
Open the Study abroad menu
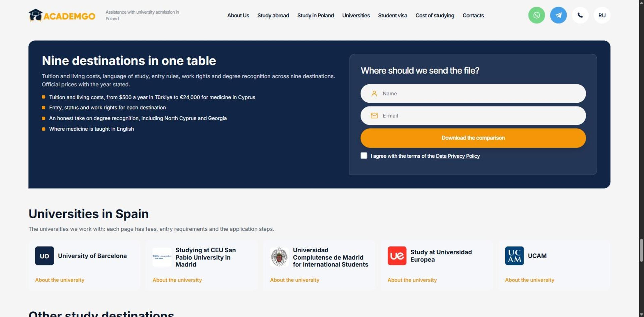273,15
